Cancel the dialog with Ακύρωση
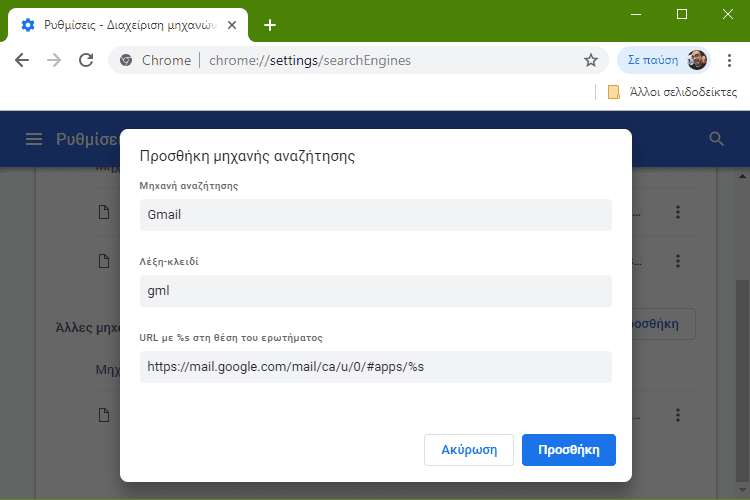This screenshot has height=500, width=750. [x=469, y=450]
